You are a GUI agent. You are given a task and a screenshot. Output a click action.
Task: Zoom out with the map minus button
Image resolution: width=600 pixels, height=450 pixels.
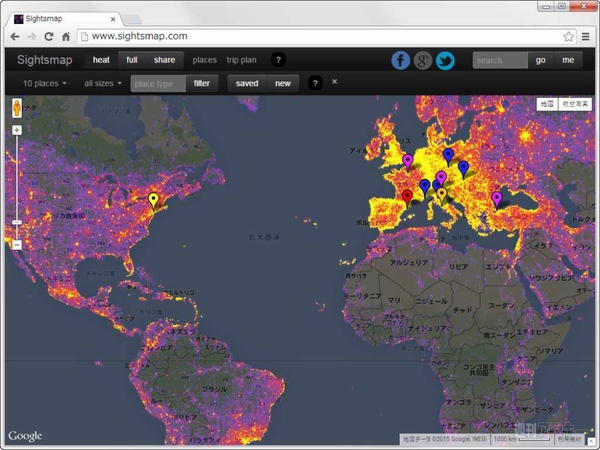[16, 244]
